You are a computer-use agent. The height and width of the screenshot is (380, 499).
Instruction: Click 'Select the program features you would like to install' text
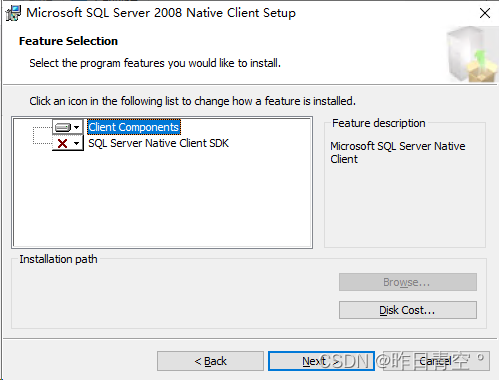[155, 63]
